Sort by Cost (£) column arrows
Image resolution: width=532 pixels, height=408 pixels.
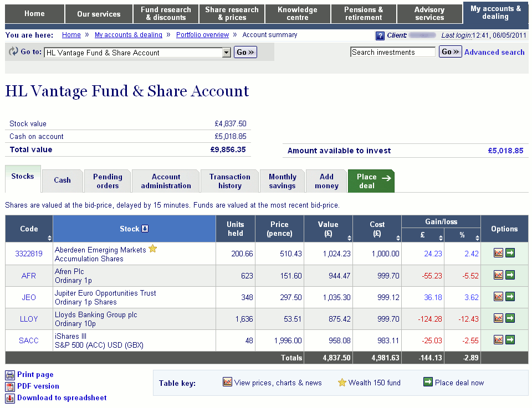(398, 238)
